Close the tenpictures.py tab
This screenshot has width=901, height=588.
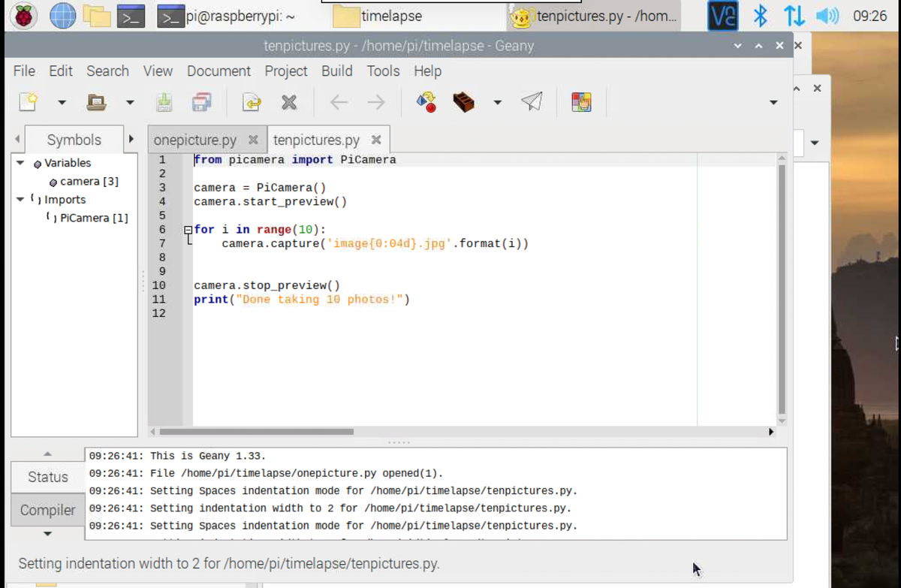[376, 140]
